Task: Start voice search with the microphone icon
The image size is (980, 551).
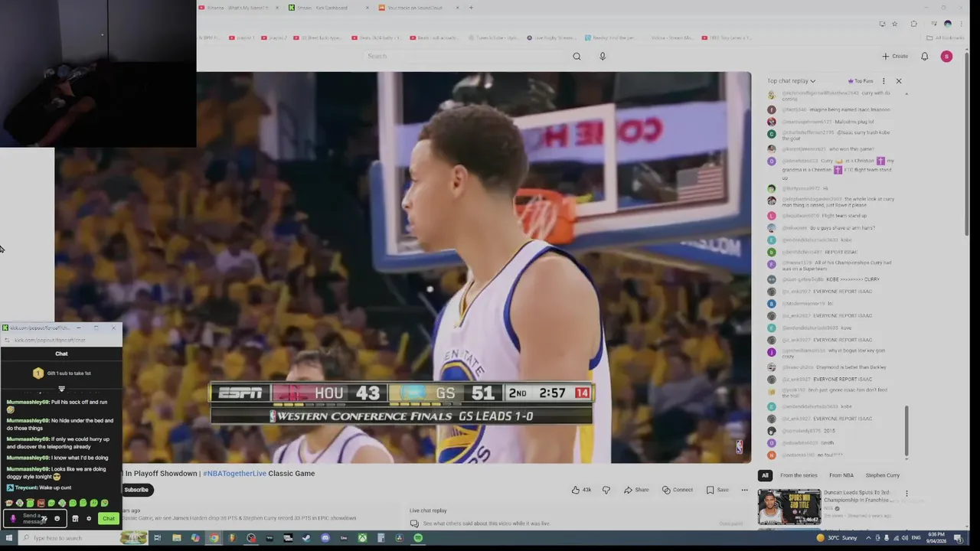Action: [603, 56]
